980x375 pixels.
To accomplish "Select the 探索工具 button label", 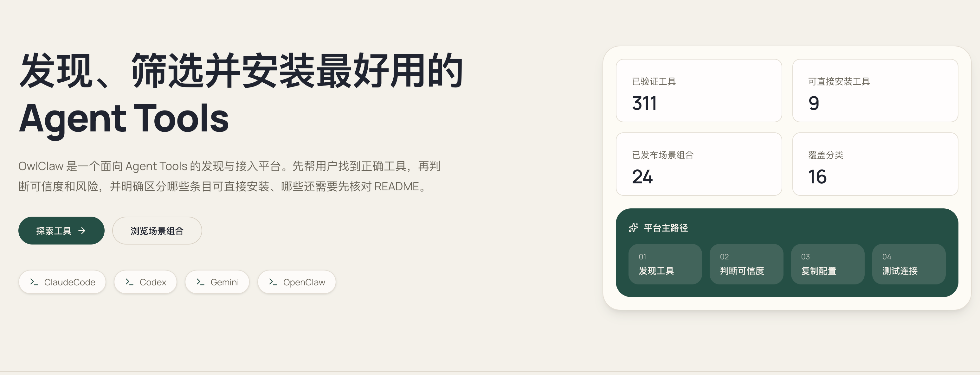I will coord(54,231).
